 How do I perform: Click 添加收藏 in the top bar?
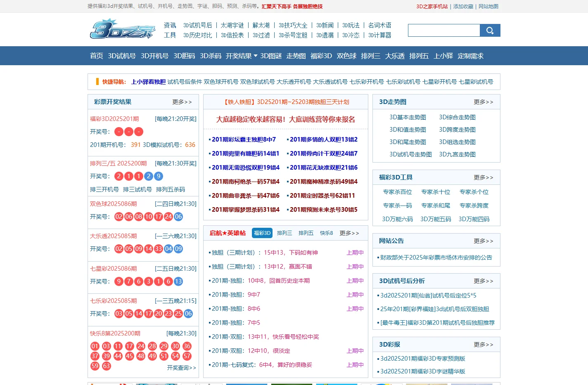463,7
